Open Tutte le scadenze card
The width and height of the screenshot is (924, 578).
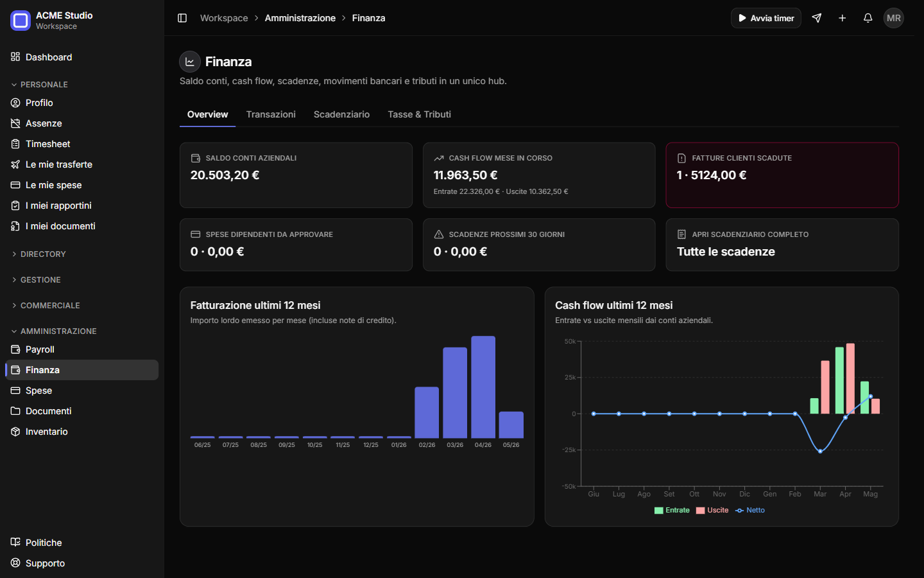coord(782,245)
